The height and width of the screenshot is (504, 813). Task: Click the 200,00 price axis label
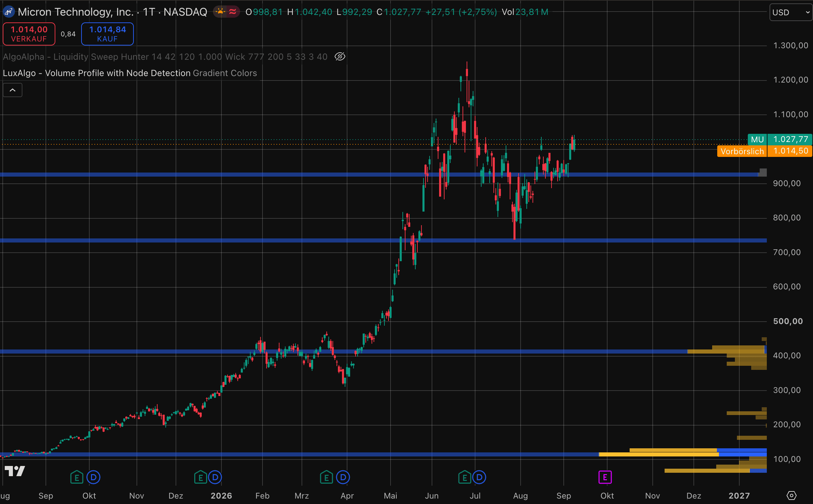pyautogui.click(x=787, y=425)
